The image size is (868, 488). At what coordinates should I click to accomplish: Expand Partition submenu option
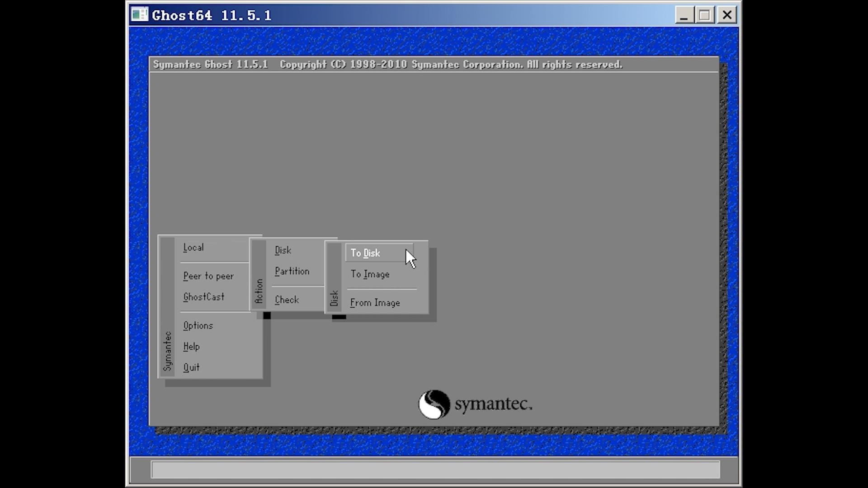point(292,271)
